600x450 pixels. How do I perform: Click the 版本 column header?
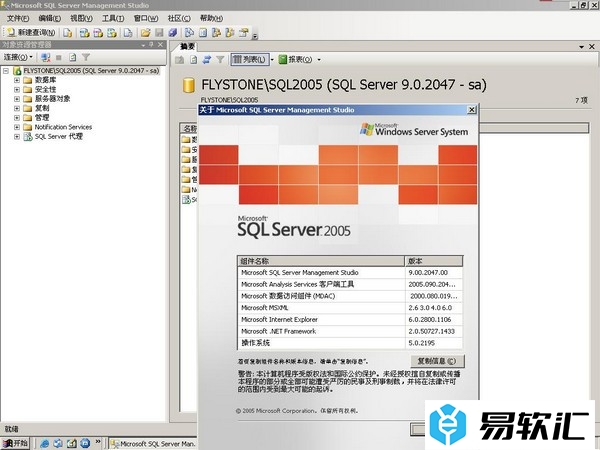(x=434, y=261)
